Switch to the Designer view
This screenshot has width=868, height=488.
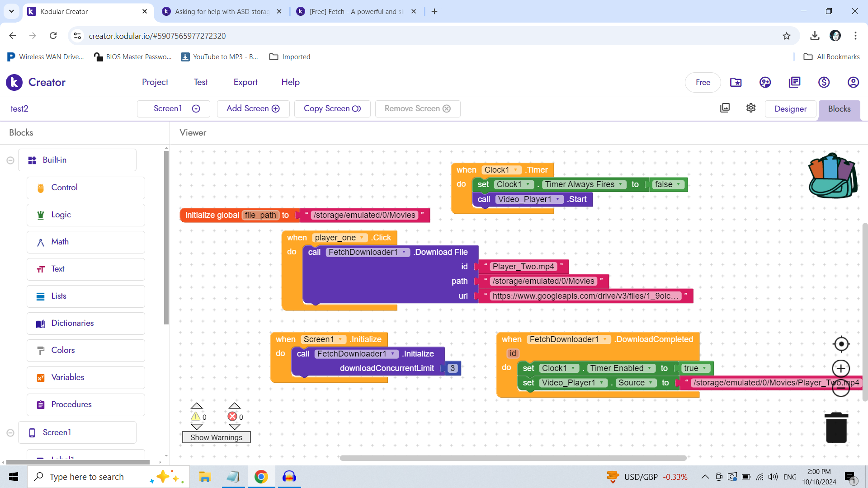(790, 109)
